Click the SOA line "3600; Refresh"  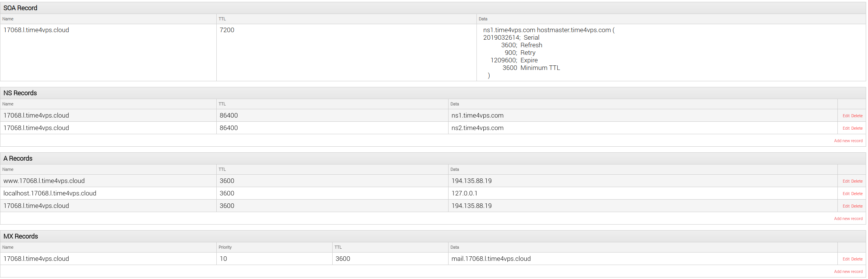[521, 45]
